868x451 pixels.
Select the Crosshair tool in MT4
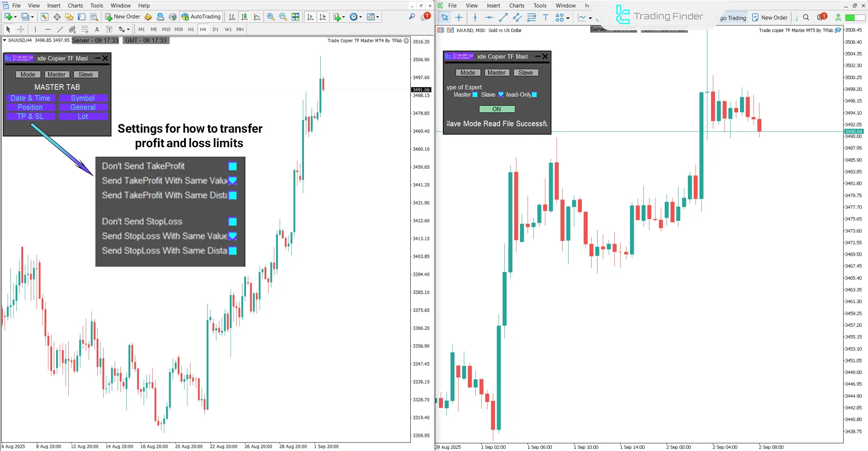click(x=21, y=29)
